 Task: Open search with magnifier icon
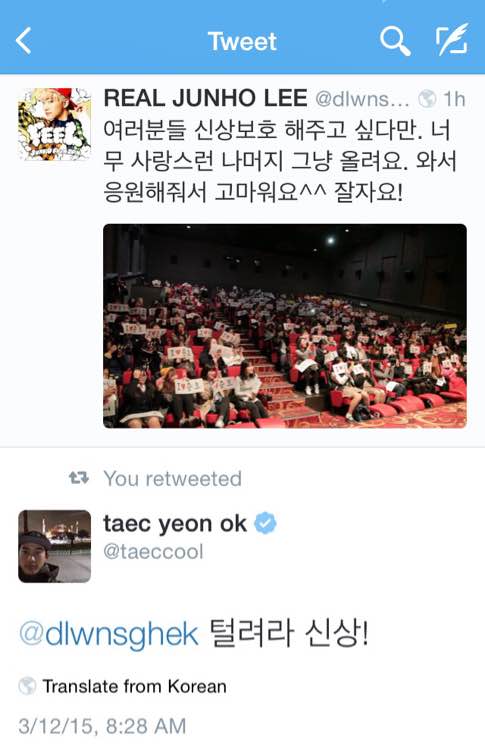pos(395,41)
